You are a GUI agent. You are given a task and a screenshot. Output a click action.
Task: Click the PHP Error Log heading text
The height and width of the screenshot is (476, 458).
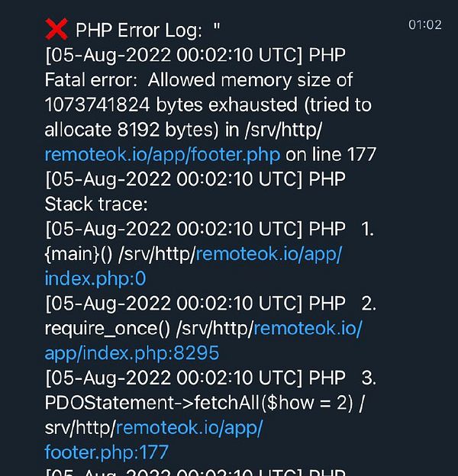tap(138, 31)
